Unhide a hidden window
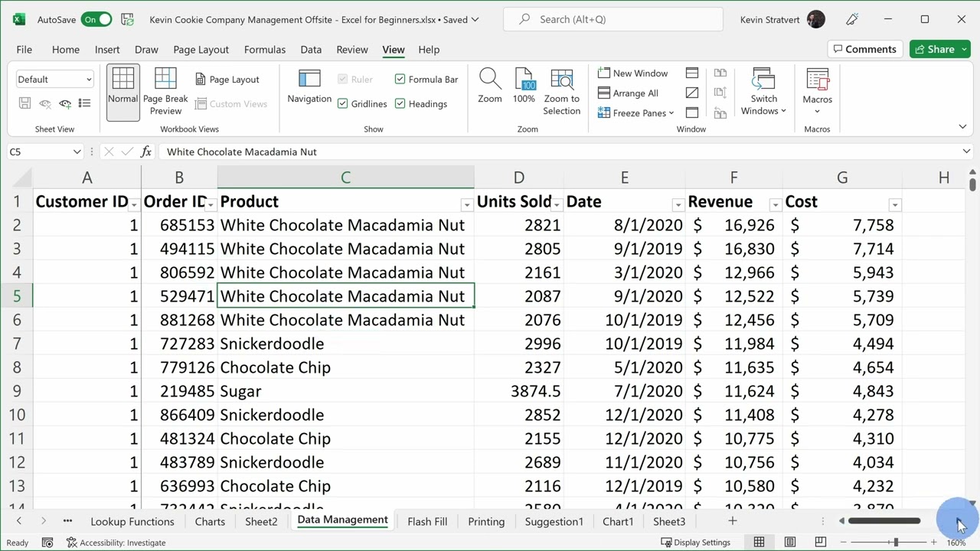The height and width of the screenshot is (551, 980). 692,113
